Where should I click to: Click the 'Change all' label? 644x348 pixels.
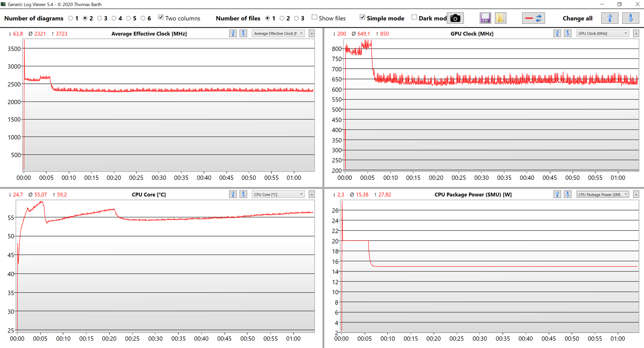point(577,18)
